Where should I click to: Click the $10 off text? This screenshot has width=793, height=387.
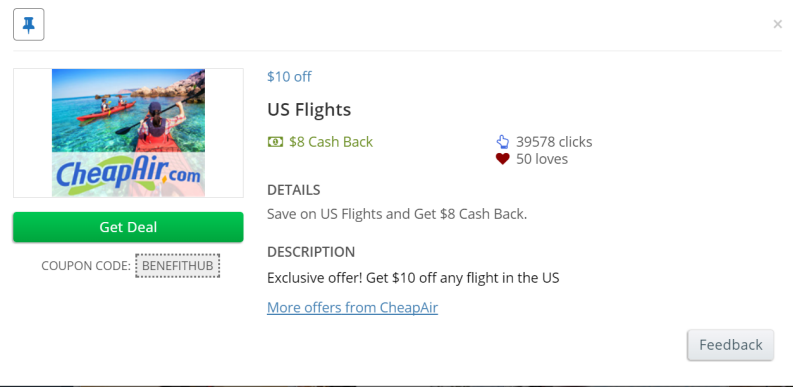[289, 77]
